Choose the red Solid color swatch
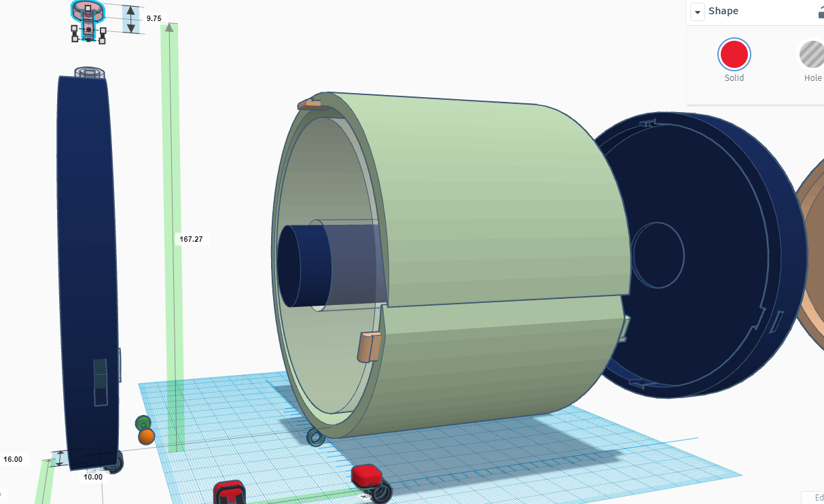Screen dimensions: 824x504 [734, 54]
